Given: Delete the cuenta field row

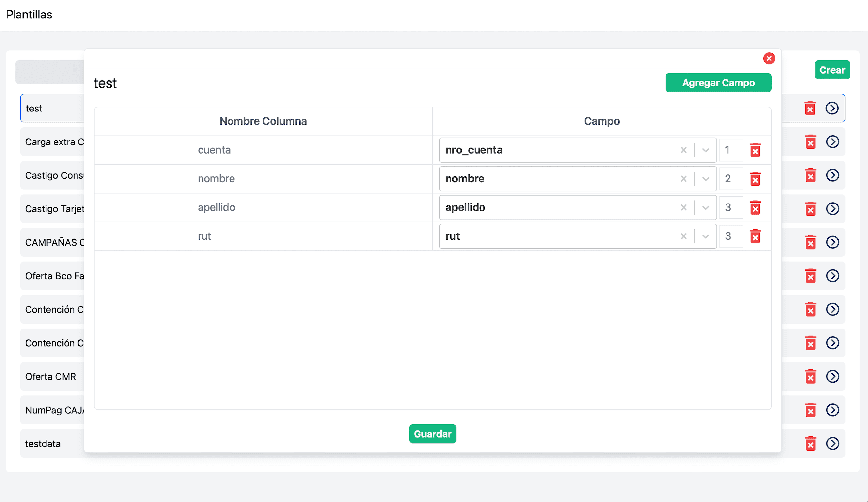Looking at the screenshot, I should [x=755, y=150].
